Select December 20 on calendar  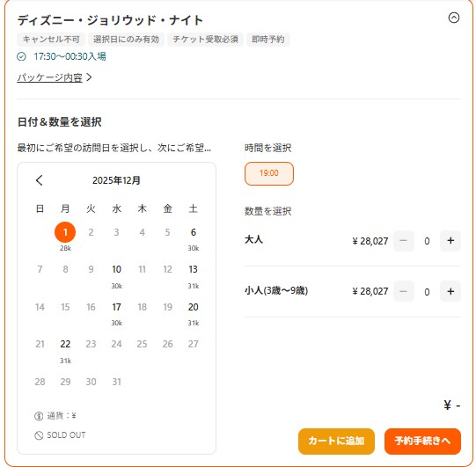193,313
